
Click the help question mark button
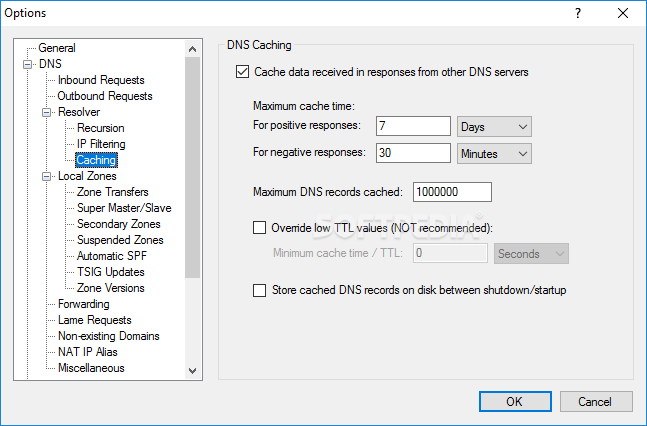pos(578,13)
